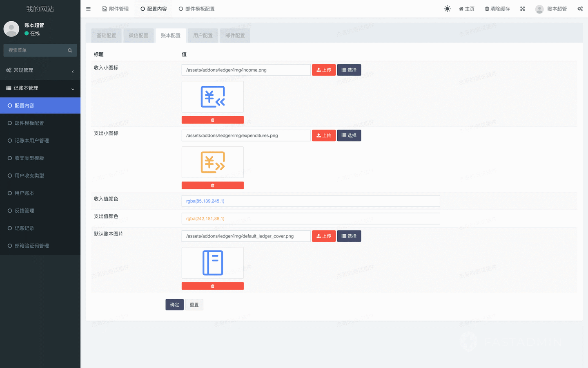Click 选择 button for expenditure icon
The width and height of the screenshot is (588, 368).
click(x=349, y=135)
